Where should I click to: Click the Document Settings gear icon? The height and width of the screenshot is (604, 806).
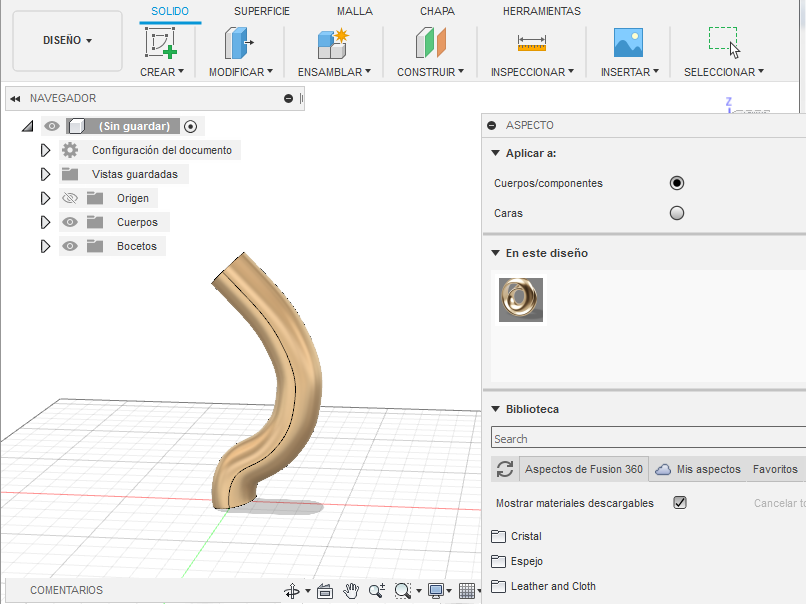pos(70,150)
